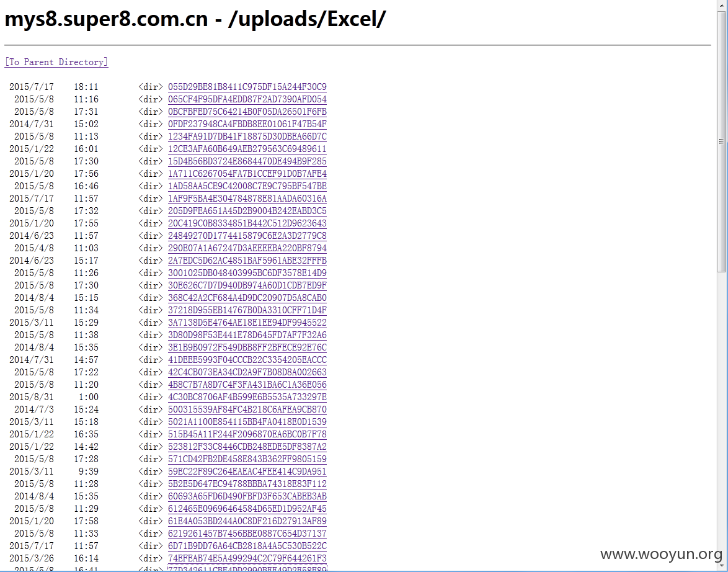Open directory 20C419C0B8334851B442C512D9623643
Screen dimensions: 728x572
click(x=247, y=223)
